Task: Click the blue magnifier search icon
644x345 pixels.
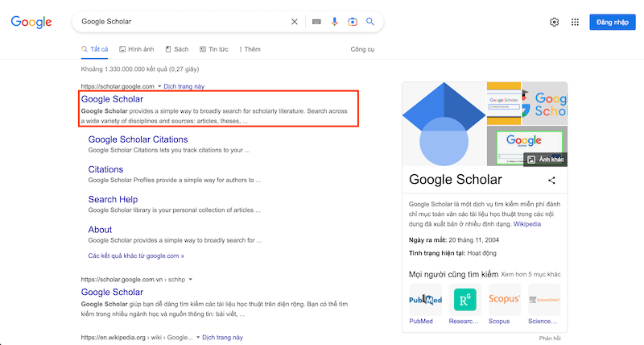Action: point(370,22)
